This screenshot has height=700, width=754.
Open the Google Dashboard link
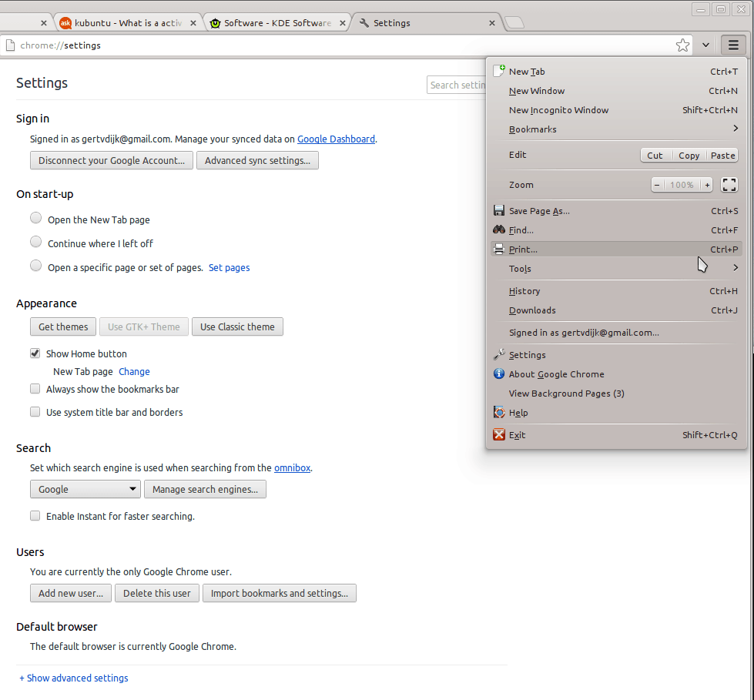click(336, 139)
